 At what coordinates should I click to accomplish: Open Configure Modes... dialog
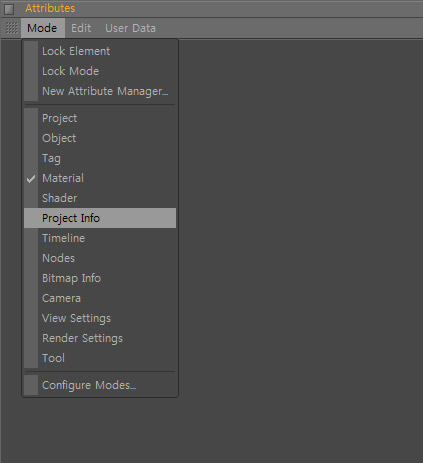click(100, 385)
